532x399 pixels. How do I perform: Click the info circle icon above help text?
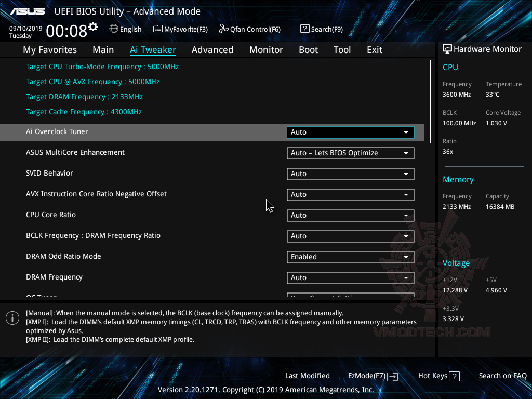pos(12,317)
